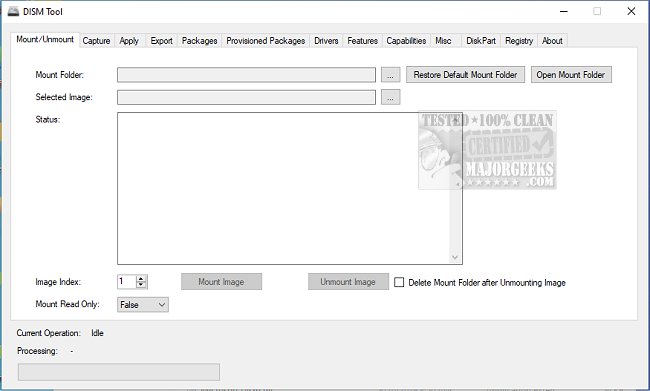The height and width of the screenshot is (391, 650).
Task: Click the 'Processing:' label
Action: pos(37,351)
